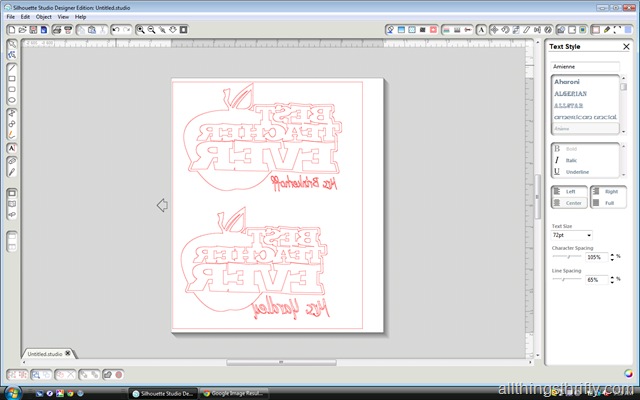Viewport: 640px width, 400px height.
Task: Click the Zoom Out magnifier
Action: [151, 30]
